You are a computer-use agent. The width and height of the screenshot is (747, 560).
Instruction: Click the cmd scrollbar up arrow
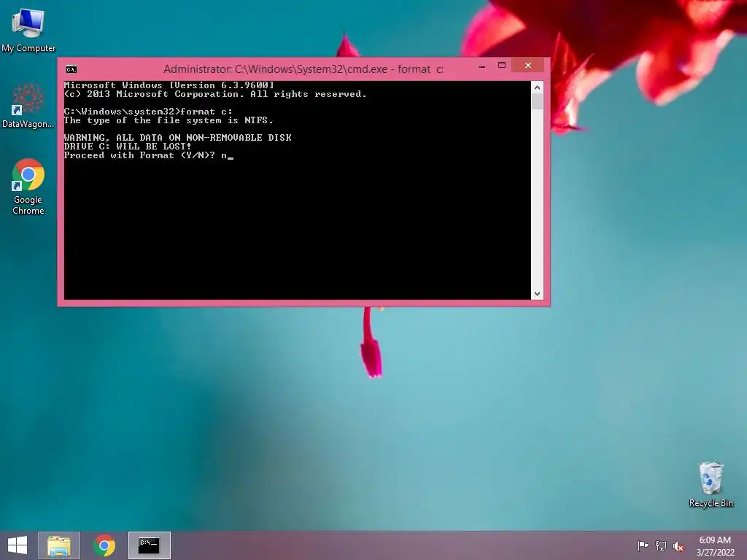537,87
